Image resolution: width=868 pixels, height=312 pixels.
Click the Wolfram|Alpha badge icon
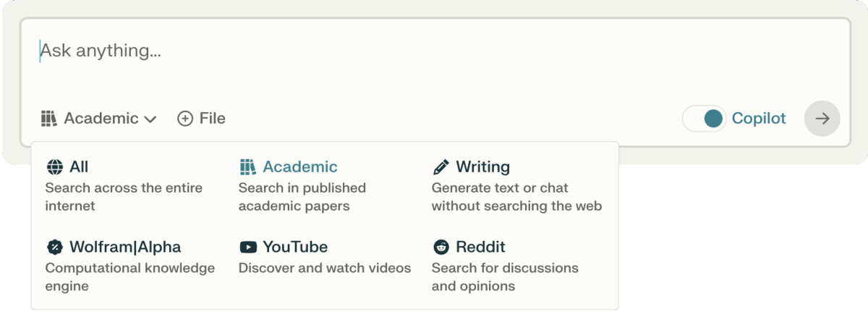(54, 248)
